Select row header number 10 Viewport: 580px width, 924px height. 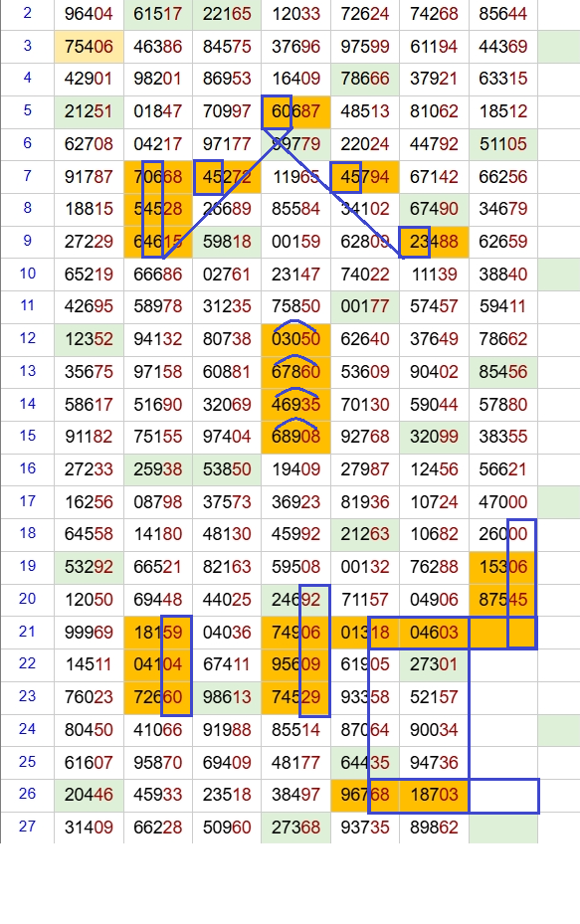point(27,275)
